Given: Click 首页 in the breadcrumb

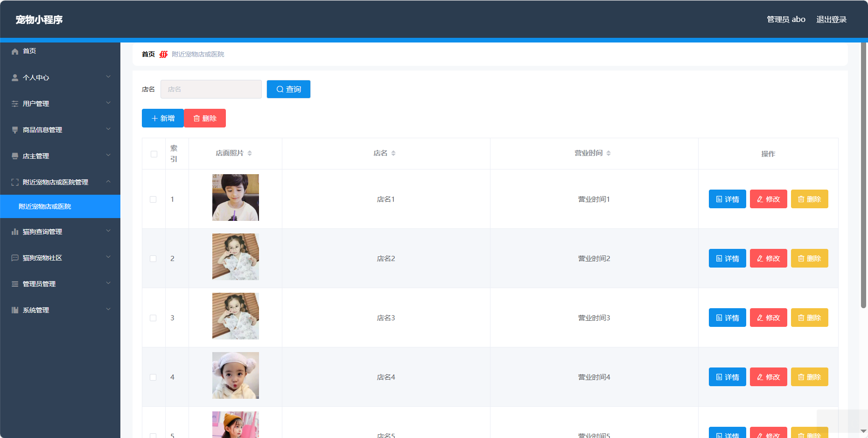Looking at the screenshot, I should 148,54.
